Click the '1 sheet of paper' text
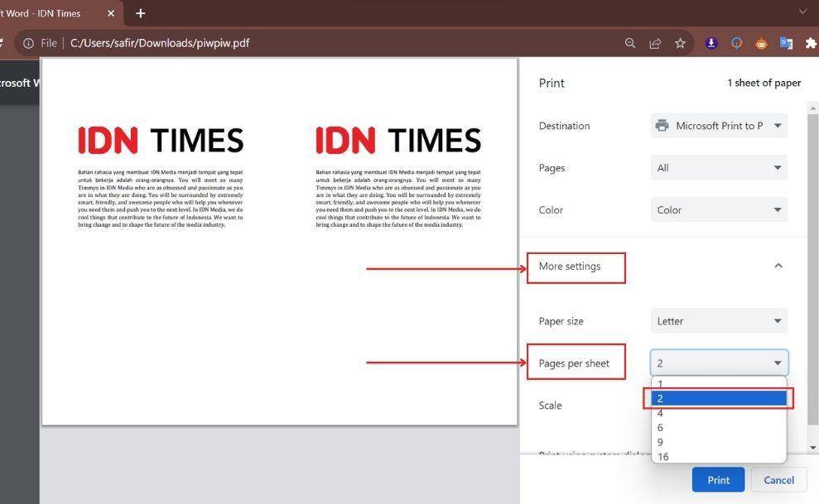 click(x=764, y=83)
